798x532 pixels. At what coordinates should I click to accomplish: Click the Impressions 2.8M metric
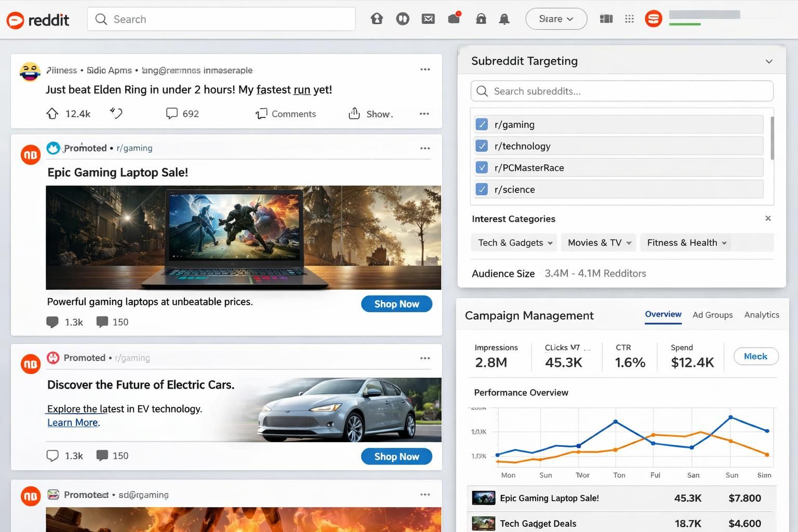(x=496, y=356)
